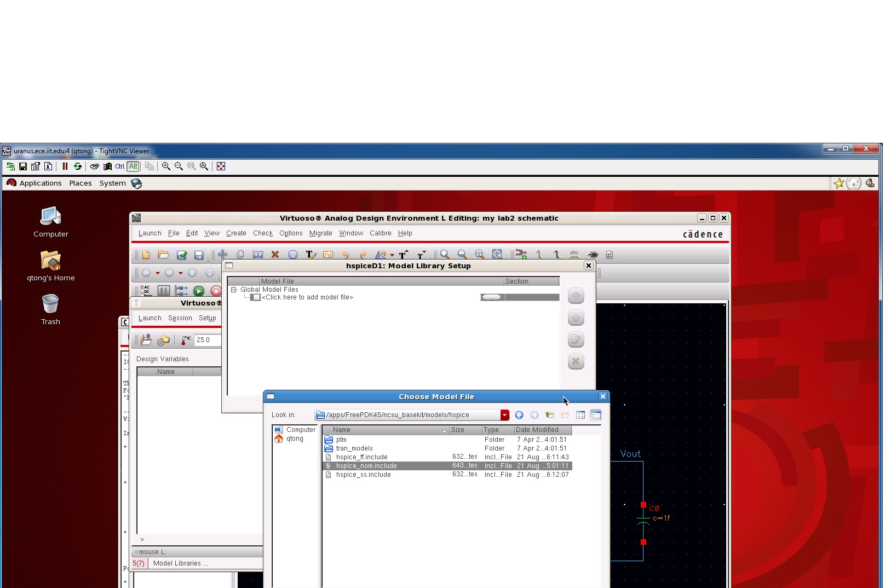
Task: Click the Save floppy icon in Virtuoso toolbar
Action: click(199, 255)
